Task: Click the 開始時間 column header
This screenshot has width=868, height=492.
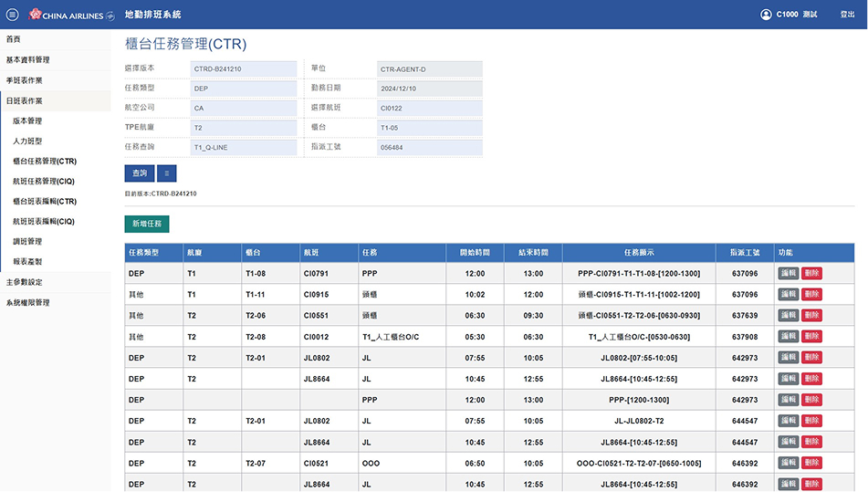Action: click(x=474, y=252)
